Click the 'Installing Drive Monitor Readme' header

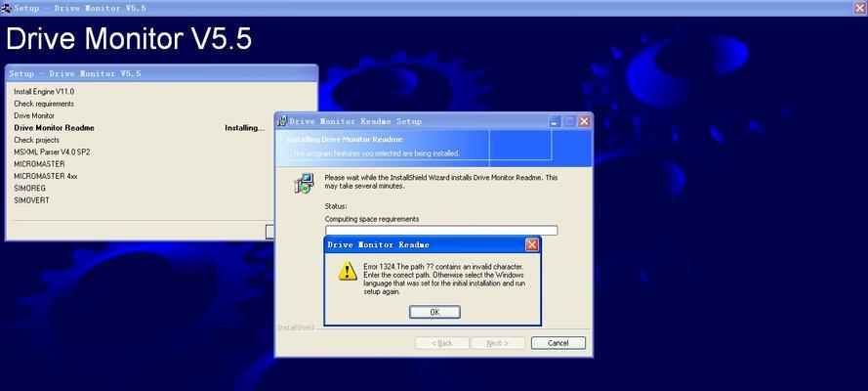(345, 140)
